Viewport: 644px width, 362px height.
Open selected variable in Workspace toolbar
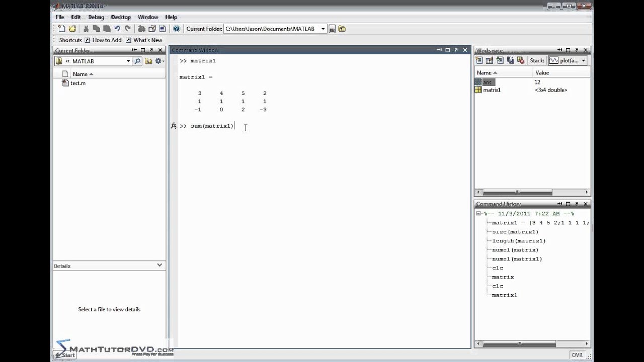(489, 60)
